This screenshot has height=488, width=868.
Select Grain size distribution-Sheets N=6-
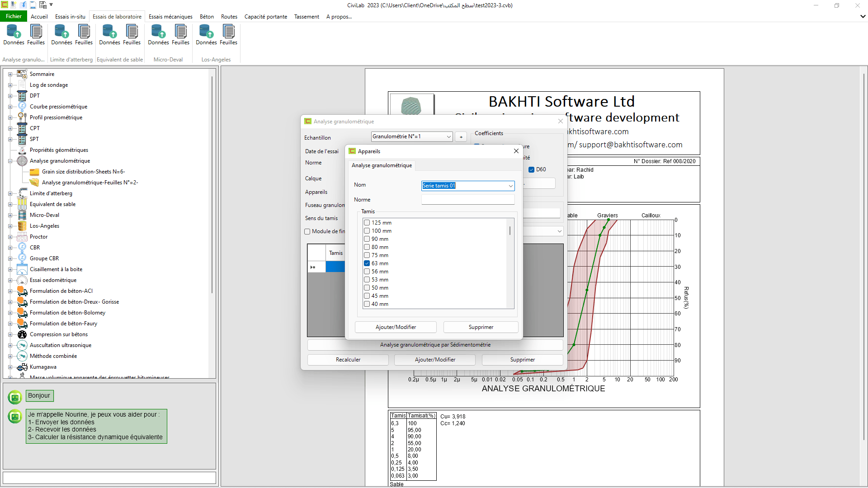[83, 172]
